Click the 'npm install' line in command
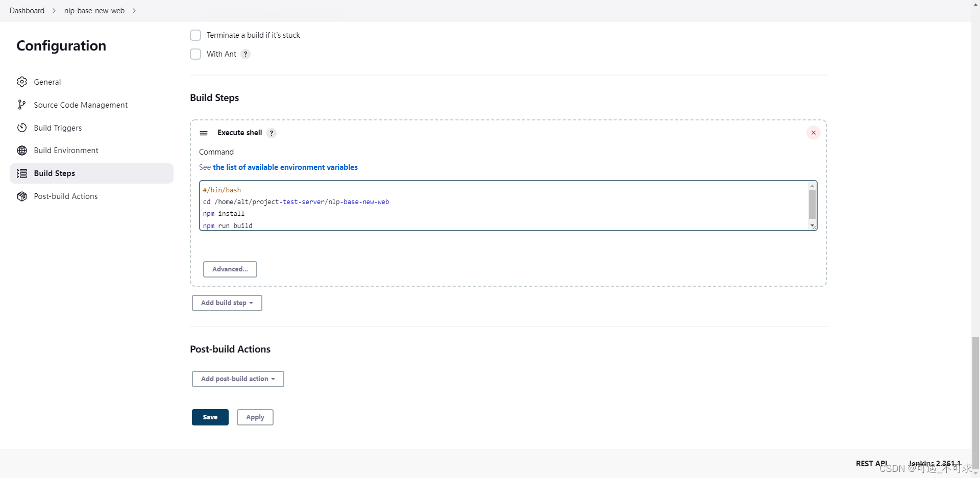980x478 pixels. tap(224, 214)
